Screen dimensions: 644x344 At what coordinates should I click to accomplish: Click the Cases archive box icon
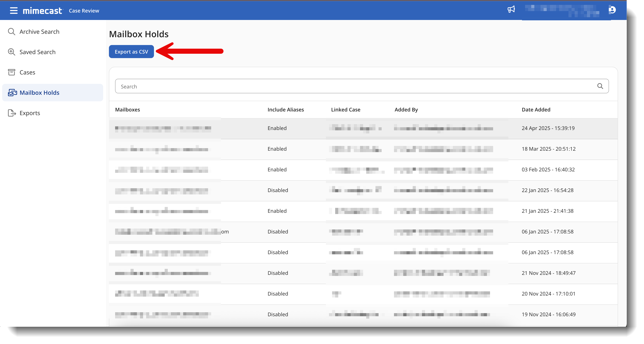11,72
